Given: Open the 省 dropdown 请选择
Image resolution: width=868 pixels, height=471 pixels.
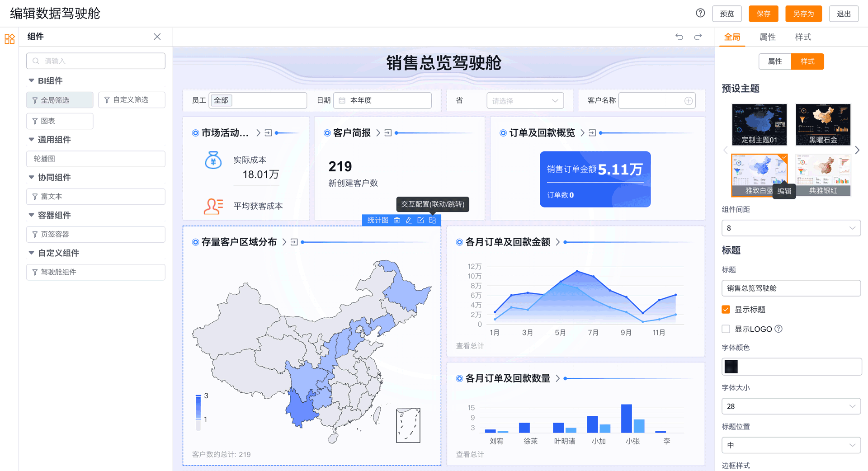Looking at the screenshot, I should point(525,101).
